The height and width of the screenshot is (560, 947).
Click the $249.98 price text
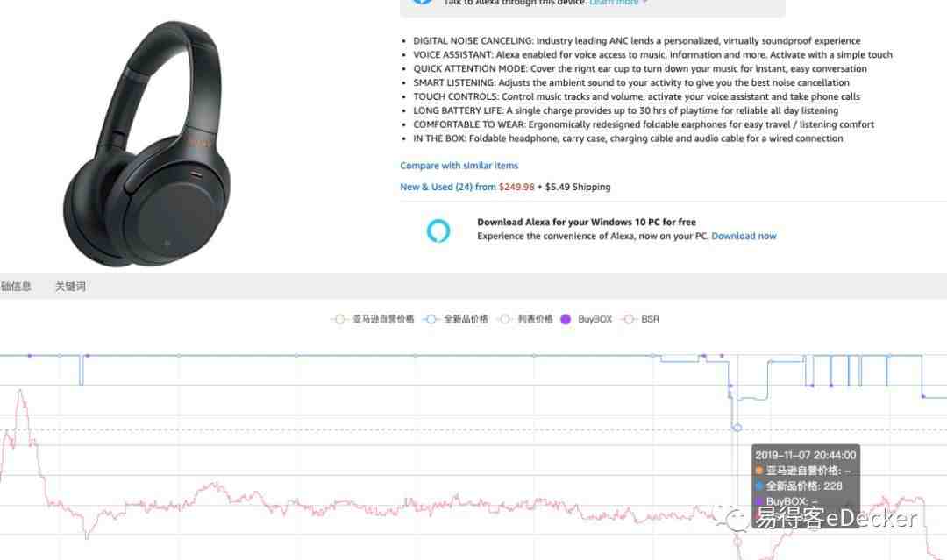point(516,187)
